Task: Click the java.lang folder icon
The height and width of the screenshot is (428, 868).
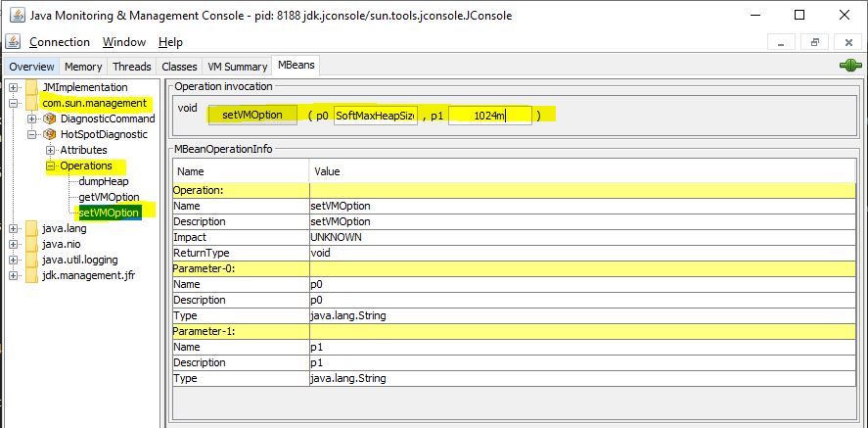Action: pos(31,228)
